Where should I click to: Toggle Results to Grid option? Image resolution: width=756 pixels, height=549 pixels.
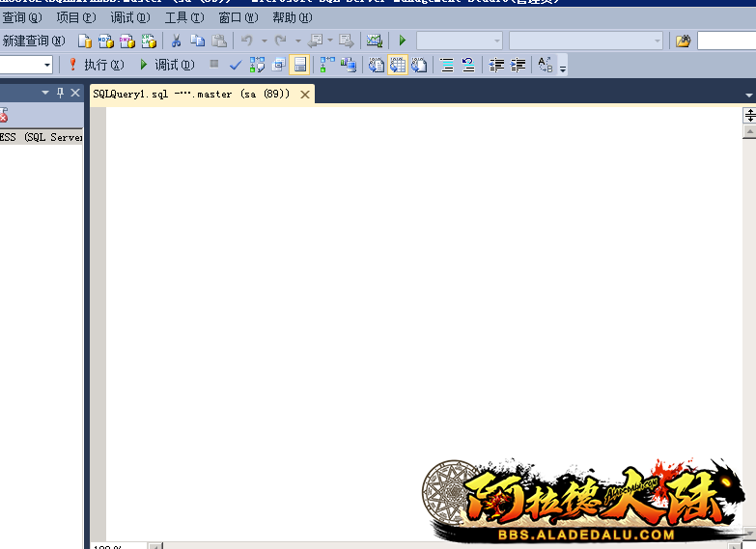397,65
